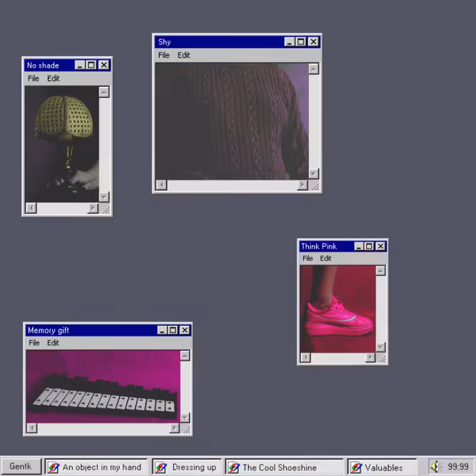
Task: Click scroll left arrow in Shy window
Action: pos(161,184)
